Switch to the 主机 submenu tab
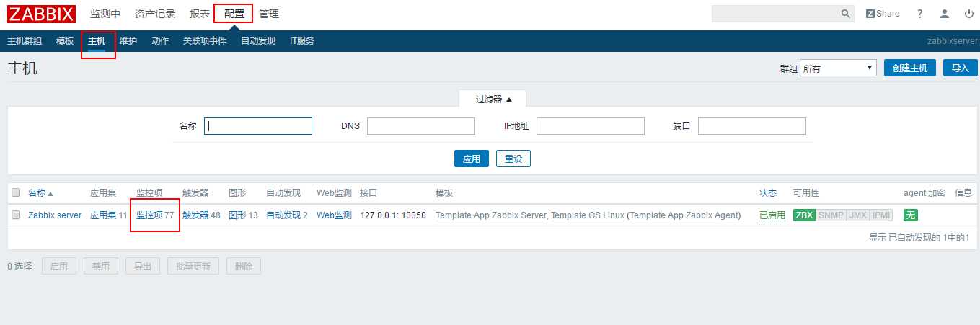The image size is (980, 325). coord(97,41)
